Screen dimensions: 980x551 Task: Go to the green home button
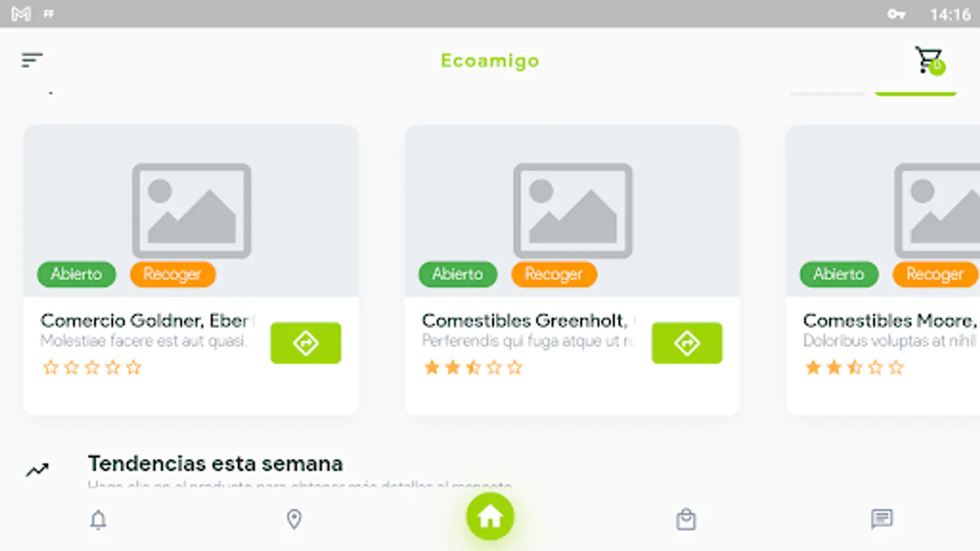[490, 517]
